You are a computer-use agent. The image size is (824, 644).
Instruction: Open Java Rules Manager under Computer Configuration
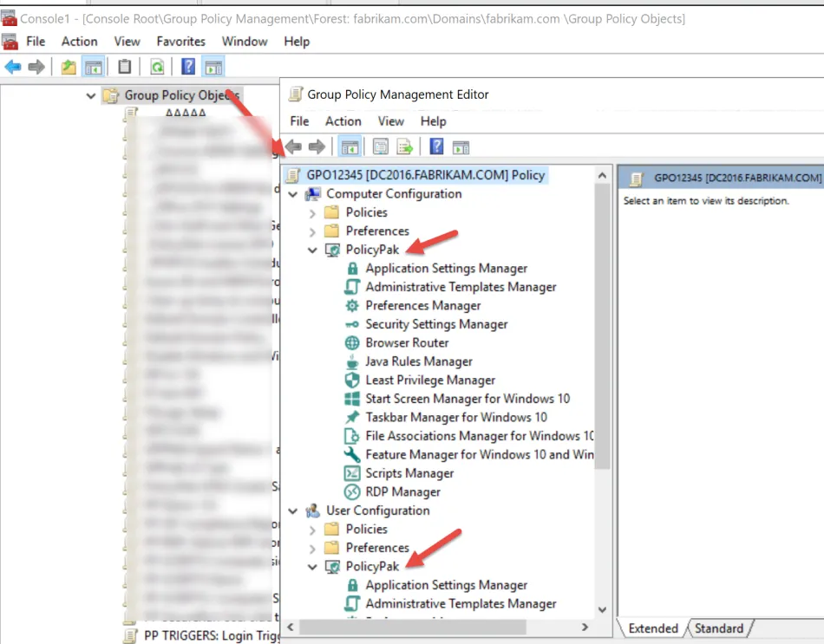[418, 361]
